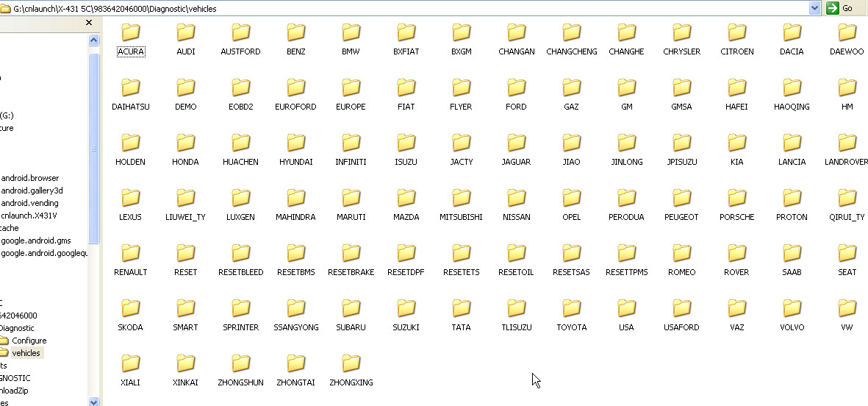The height and width of the screenshot is (406, 868).
Task: Close the Folders side pane
Action: pyautogui.click(x=89, y=23)
